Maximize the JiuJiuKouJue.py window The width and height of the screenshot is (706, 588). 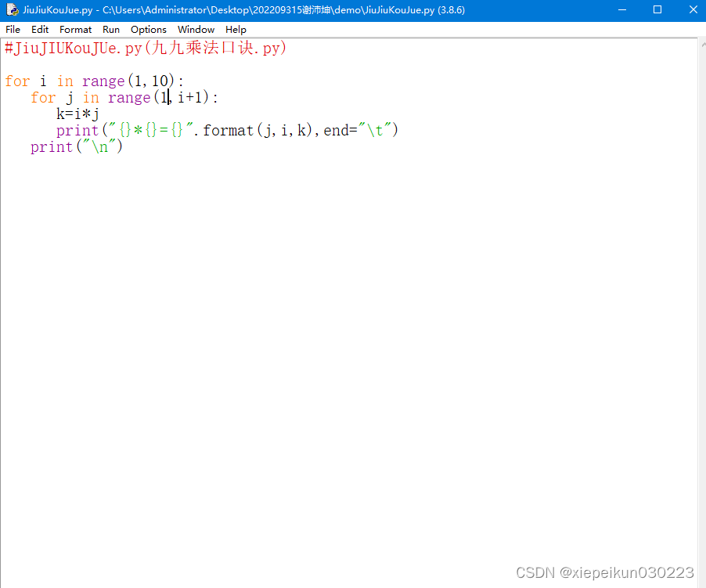point(657,9)
